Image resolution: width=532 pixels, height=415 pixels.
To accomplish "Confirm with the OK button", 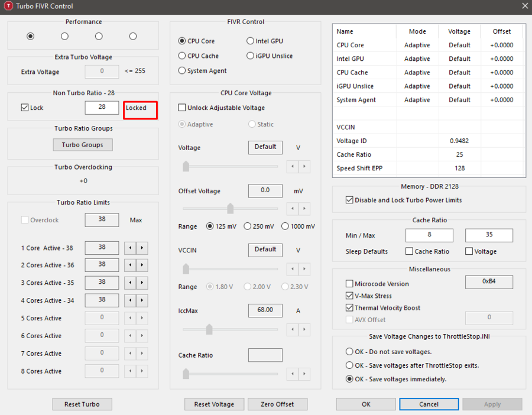I will 366,404.
